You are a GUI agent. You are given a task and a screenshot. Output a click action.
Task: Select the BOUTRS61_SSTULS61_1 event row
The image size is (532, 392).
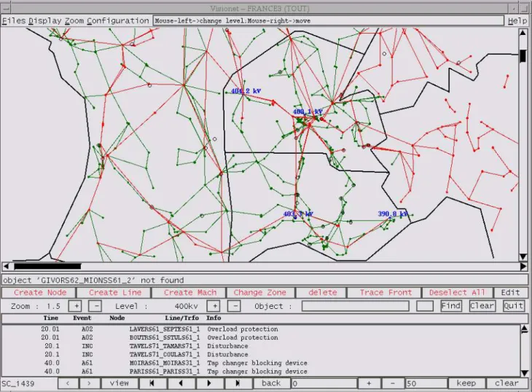(x=261, y=337)
